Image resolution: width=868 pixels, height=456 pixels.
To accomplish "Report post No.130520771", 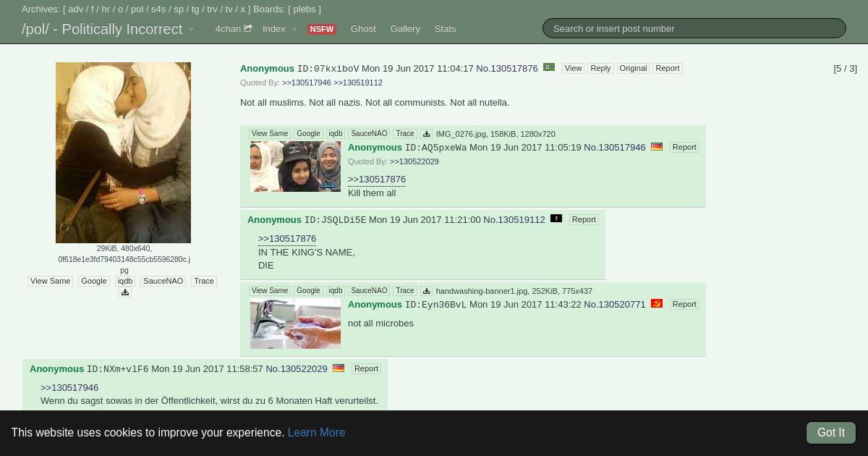I will pos(684,304).
